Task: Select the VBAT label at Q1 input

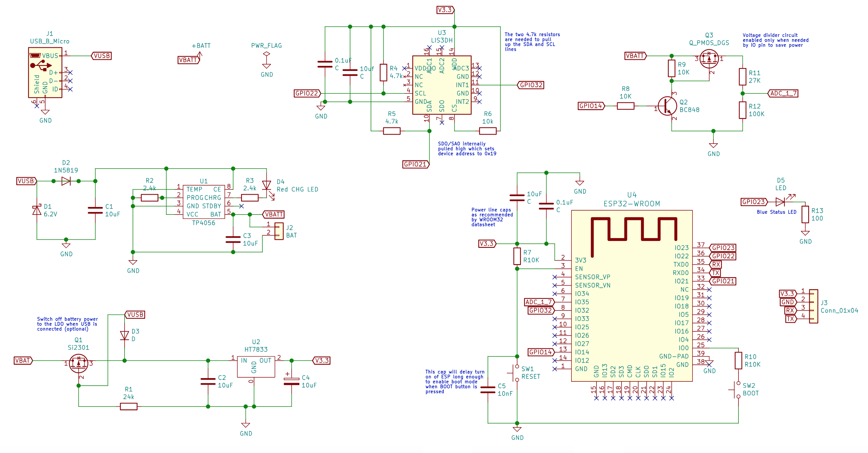Action: click(24, 360)
